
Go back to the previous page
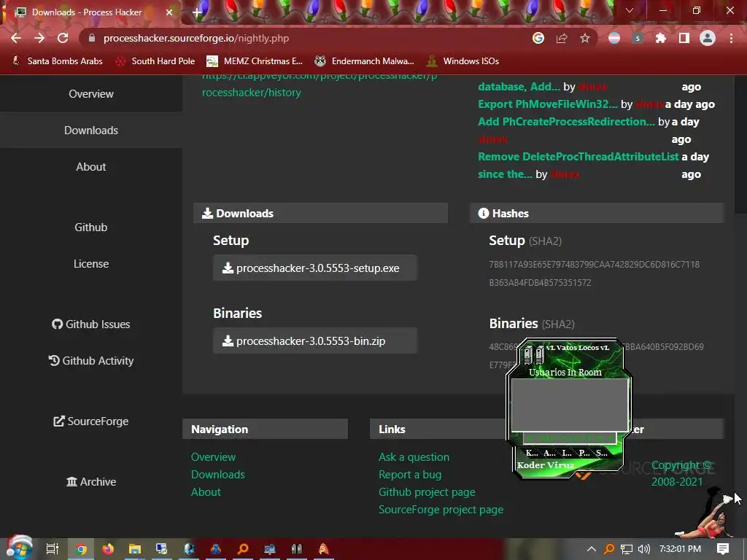pyautogui.click(x=16, y=38)
